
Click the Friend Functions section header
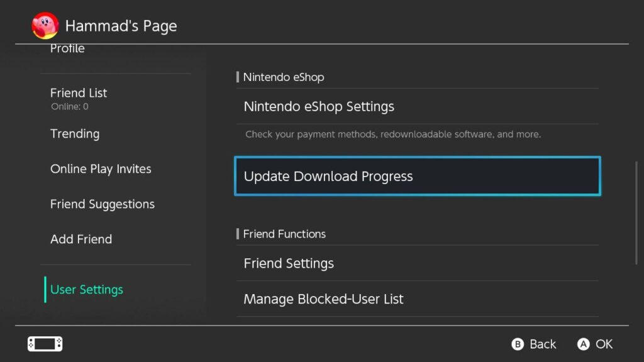point(284,234)
